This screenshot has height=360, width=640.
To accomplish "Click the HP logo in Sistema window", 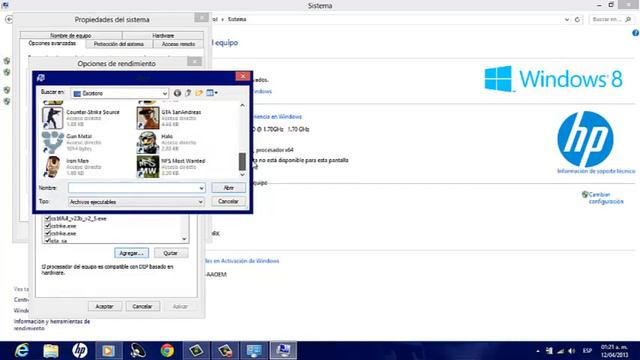I will click(x=585, y=139).
